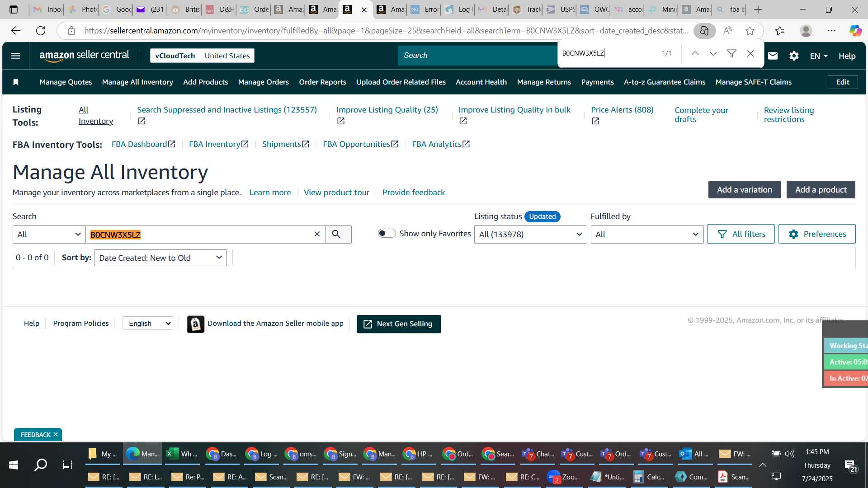868x488 pixels.
Task: Open the settings gear in header
Action: pos(794,56)
